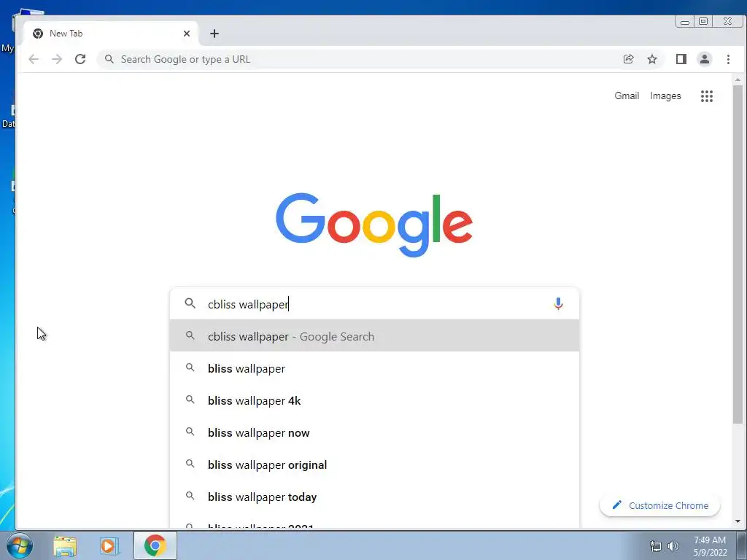Minimize the Chrome window

click(684, 21)
